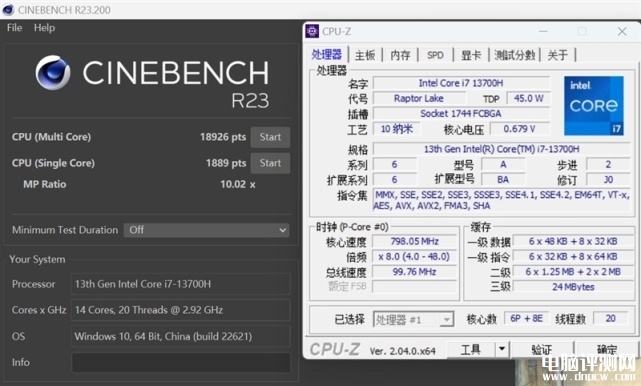Click the Raptor Lake code name value

pos(419,98)
